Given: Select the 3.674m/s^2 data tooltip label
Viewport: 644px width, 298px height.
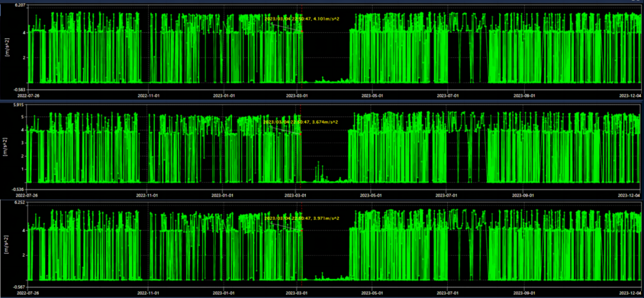Looking at the screenshot, I should coord(301,122).
